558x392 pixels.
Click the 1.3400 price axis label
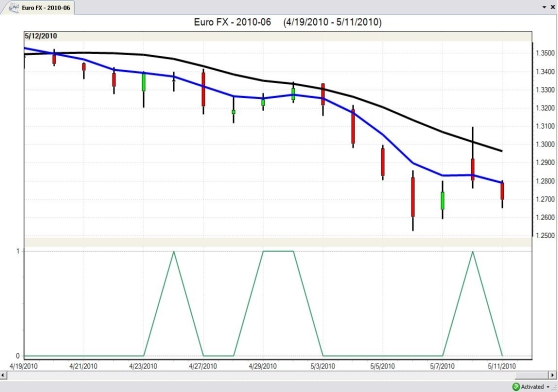545,71
